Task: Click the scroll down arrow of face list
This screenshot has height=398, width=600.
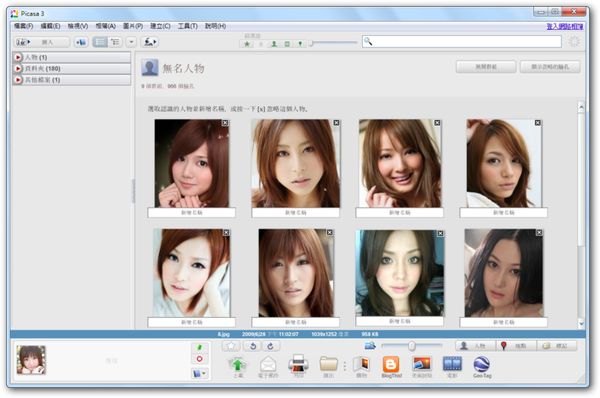Action: [x=581, y=324]
